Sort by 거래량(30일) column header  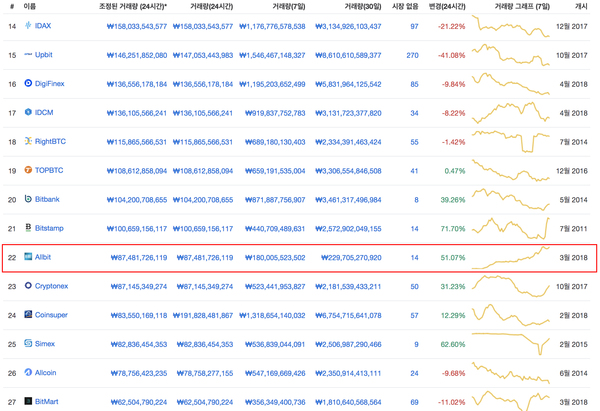(x=363, y=6)
